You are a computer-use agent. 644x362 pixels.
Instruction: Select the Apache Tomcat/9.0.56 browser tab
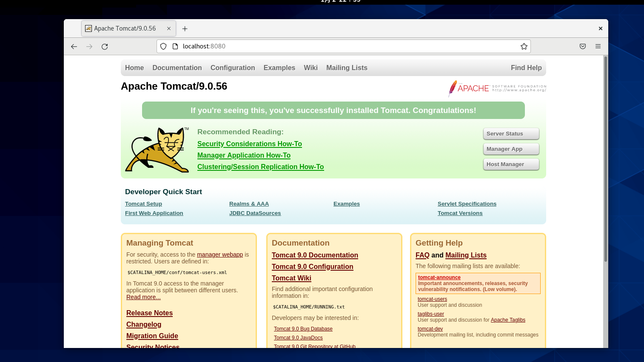[x=128, y=28]
